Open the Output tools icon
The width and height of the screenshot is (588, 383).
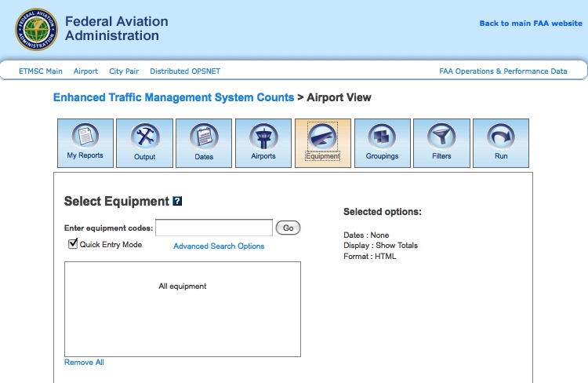(x=144, y=143)
